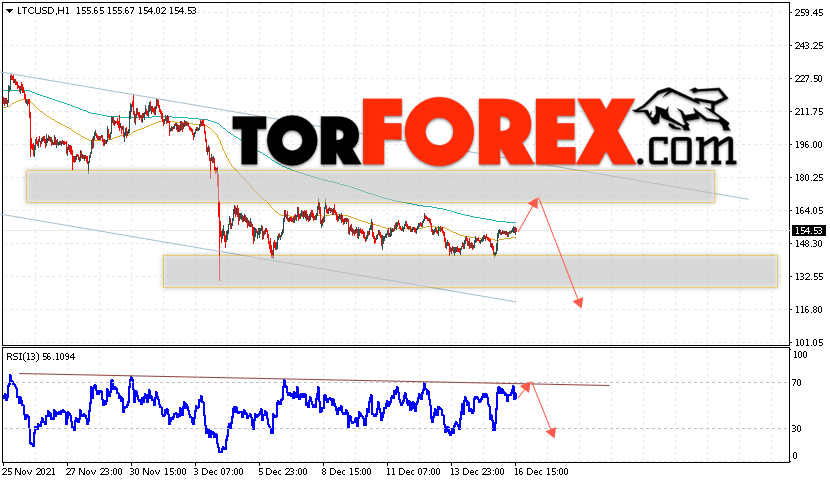The height and width of the screenshot is (483, 830).
Task: Click price axis level 211.75
Action: 808,112
